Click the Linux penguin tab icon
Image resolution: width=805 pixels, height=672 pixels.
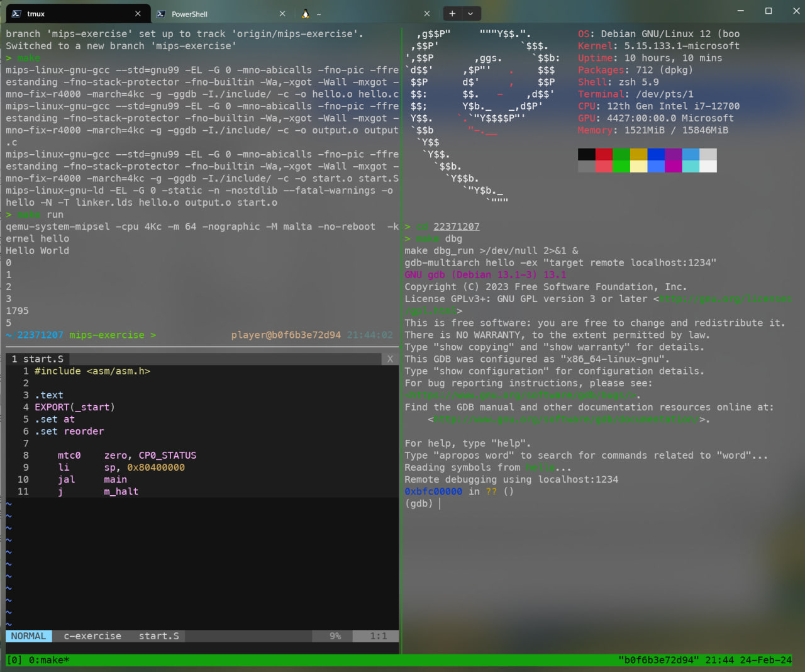306,13
